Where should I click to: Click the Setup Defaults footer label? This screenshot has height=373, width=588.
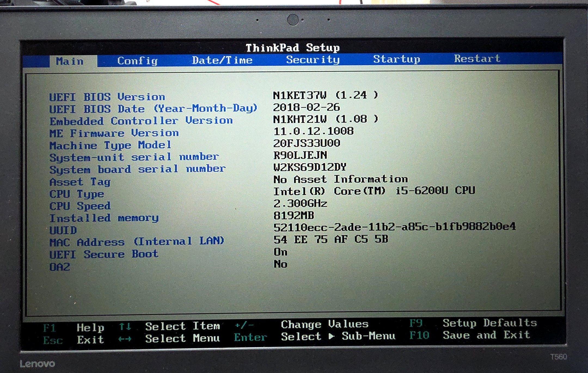(x=490, y=323)
